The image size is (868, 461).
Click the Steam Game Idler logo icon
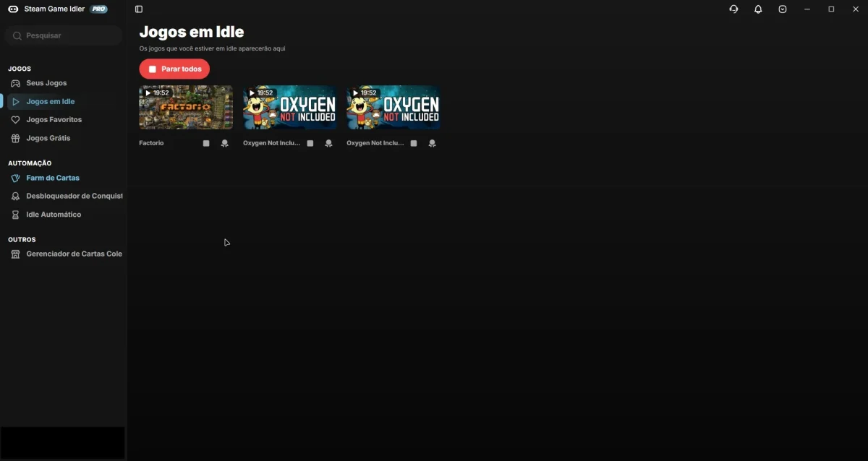pyautogui.click(x=13, y=9)
